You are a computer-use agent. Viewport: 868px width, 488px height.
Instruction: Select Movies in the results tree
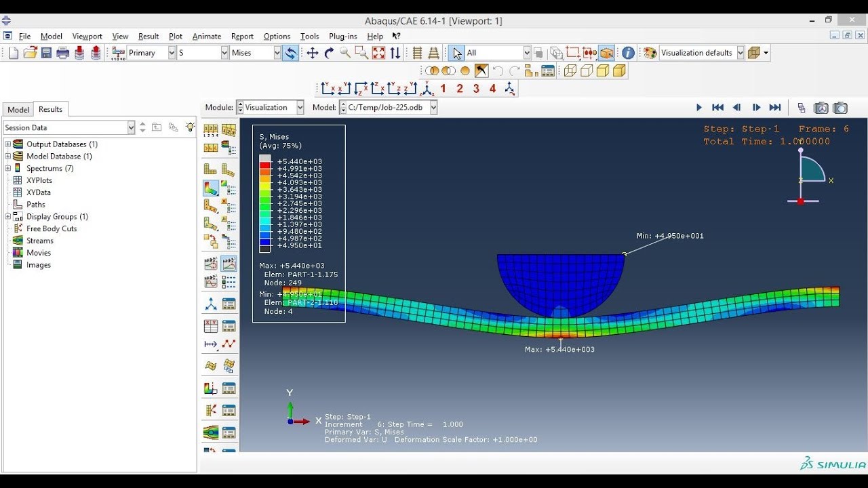pos(39,253)
